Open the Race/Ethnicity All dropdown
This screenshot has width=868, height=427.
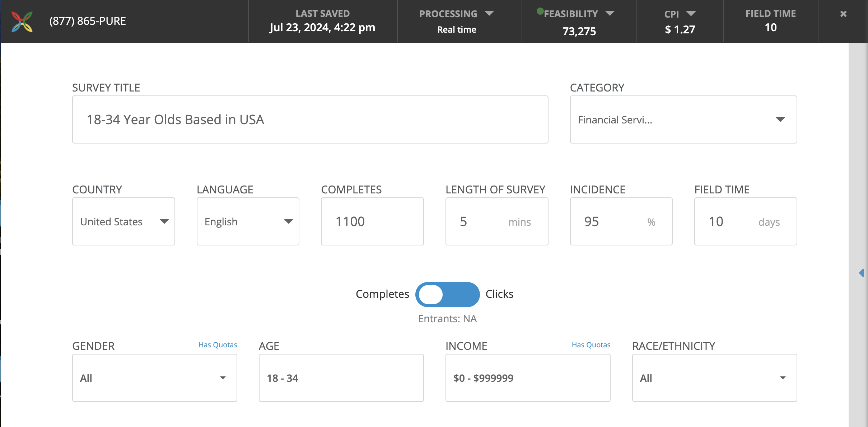[x=714, y=378]
